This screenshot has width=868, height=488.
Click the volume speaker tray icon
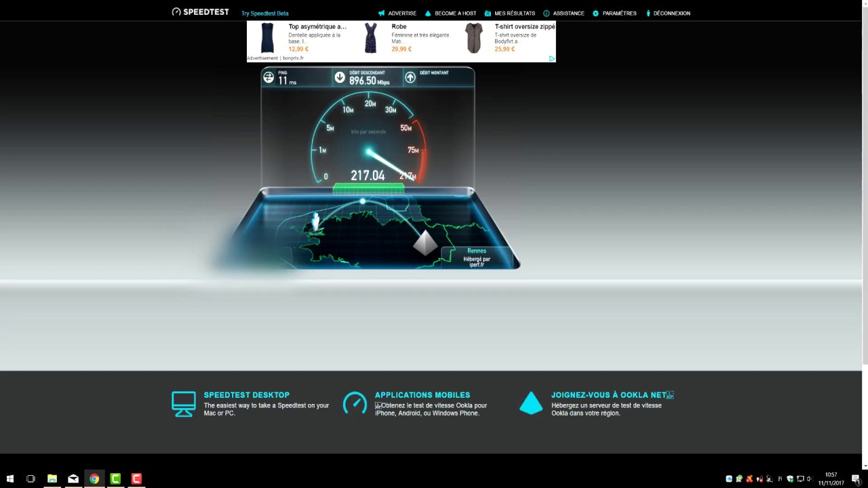(x=810, y=479)
